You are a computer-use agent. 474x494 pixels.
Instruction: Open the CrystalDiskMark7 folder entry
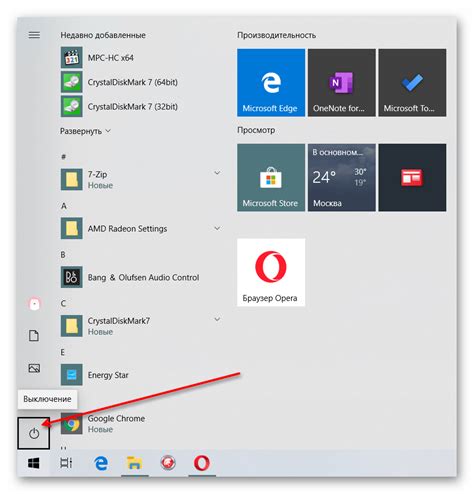pos(140,326)
